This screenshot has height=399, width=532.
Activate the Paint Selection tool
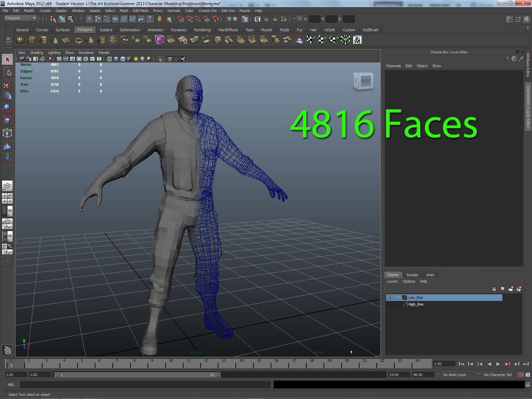coord(7,84)
